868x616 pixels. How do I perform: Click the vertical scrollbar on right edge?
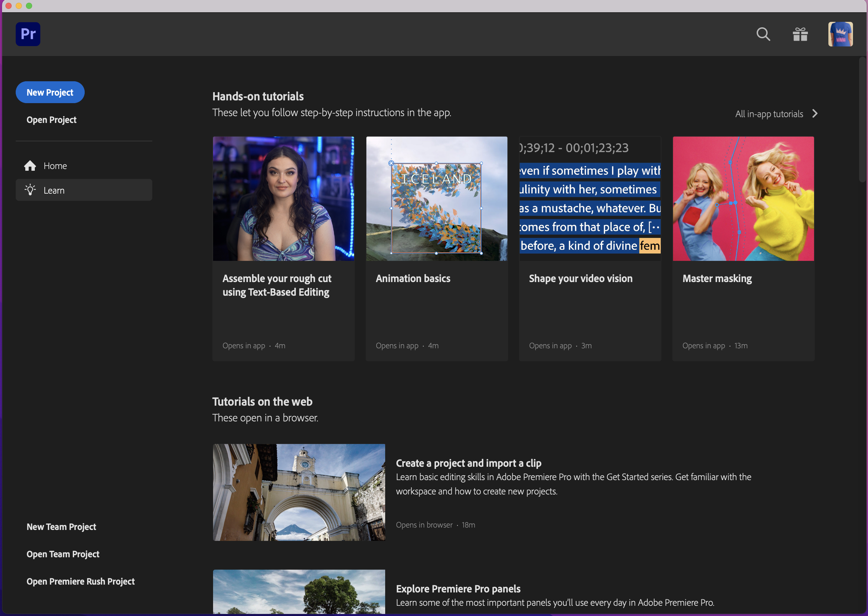pyautogui.click(x=862, y=120)
